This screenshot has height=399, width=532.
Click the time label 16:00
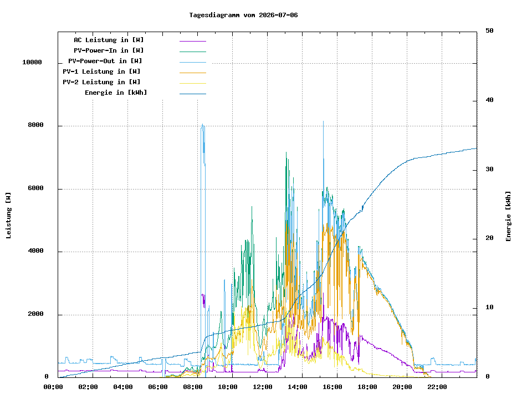click(332, 387)
